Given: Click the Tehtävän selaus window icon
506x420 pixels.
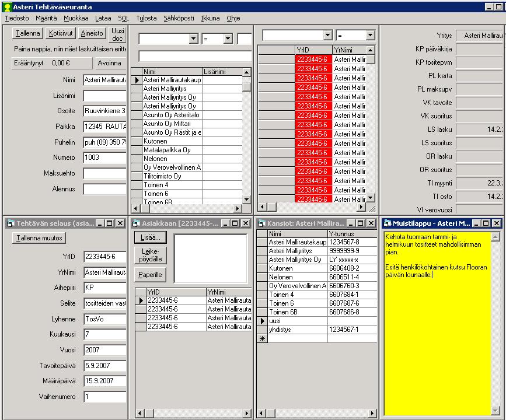Looking at the screenshot, I should pyautogui.click(x=11, y=223).
